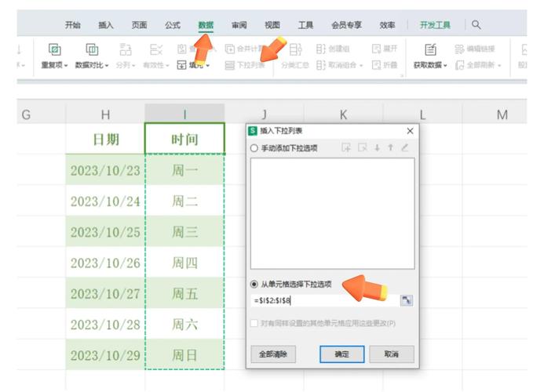Click the delete option icon in dialog
Image resolution: width=544 pixels, height=392 pixels.
[362, 148]
